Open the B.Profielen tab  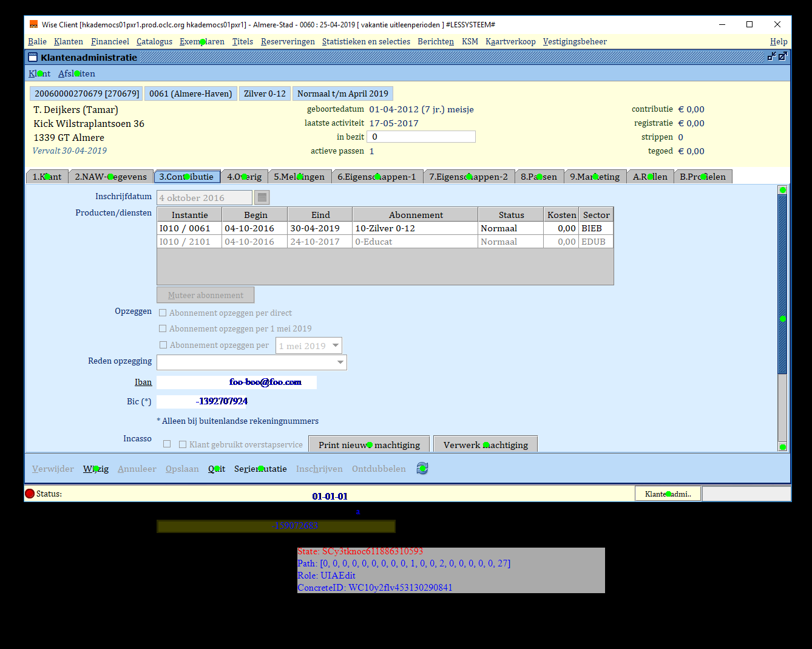[x=703, y=177]
